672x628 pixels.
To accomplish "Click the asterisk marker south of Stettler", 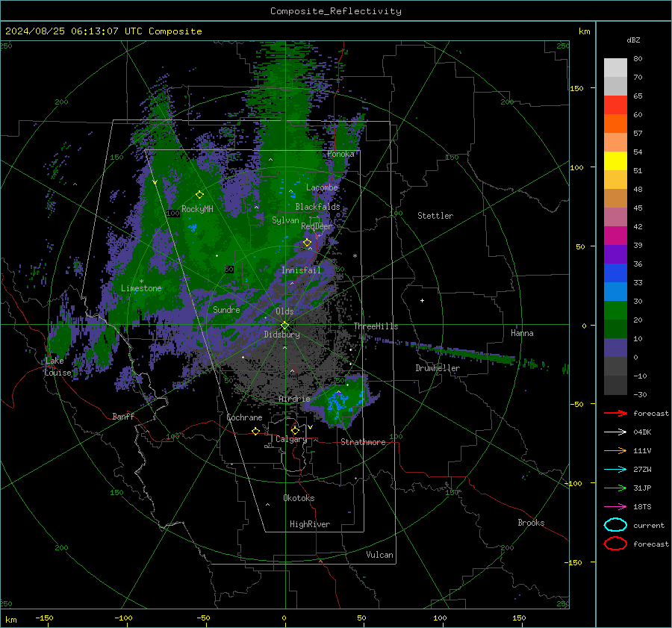I will (x=355, y=256).
